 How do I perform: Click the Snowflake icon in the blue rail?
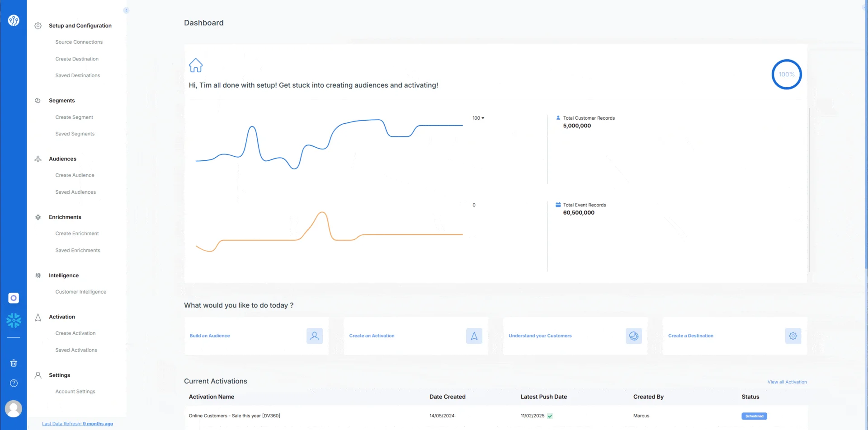tap(14, 320)
